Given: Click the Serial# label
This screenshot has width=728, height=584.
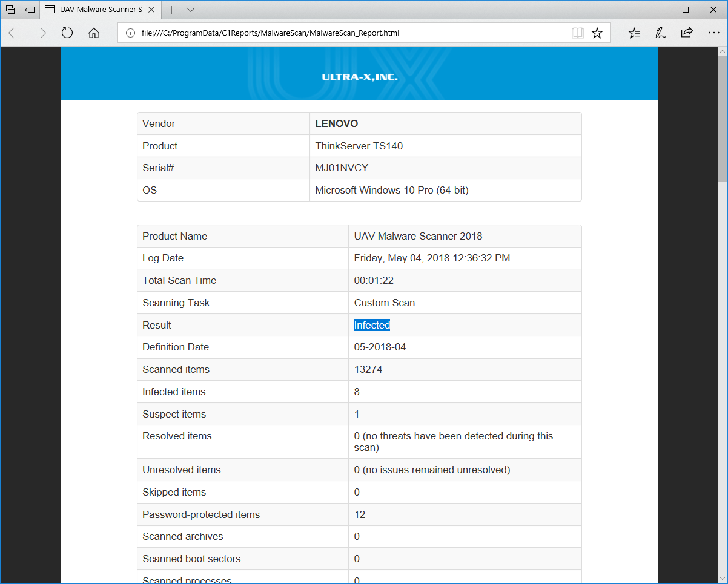Looking at the screenshot, I should (158, 168).
